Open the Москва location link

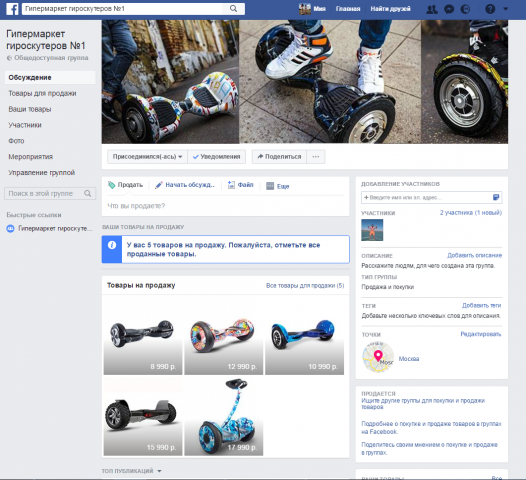tap(409, 359)
